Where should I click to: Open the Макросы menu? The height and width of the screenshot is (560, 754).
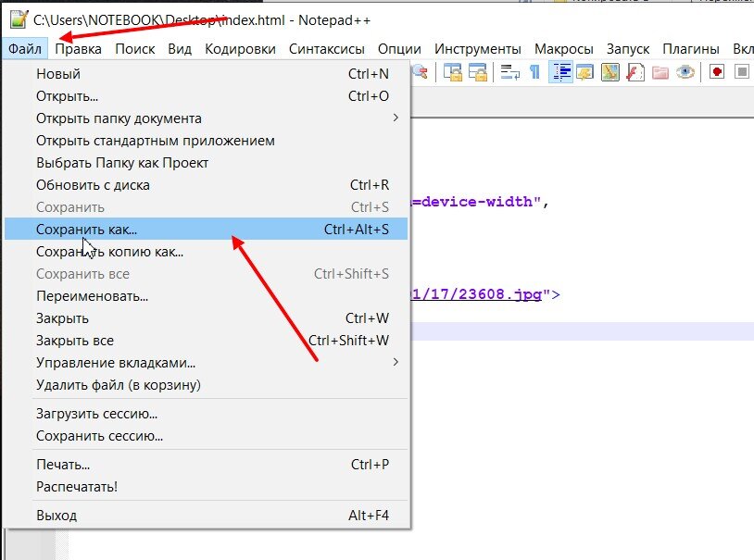pyautogui.click(x=563, y=49)
